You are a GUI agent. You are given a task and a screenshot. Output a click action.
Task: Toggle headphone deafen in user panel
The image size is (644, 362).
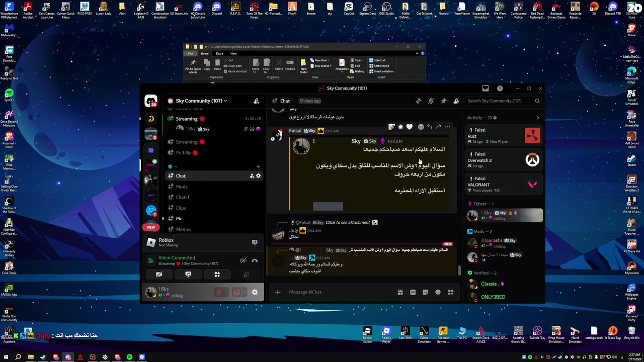[237, 292]
